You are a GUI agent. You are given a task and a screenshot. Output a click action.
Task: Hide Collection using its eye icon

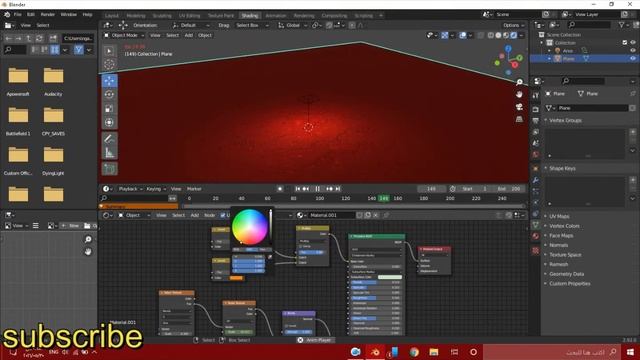[x=633, y=42]
